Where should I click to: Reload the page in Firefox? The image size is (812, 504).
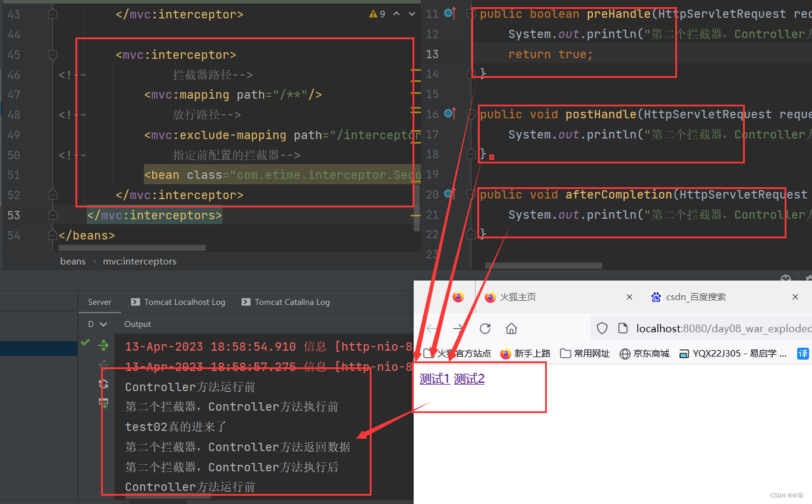[x=485, y=329]
